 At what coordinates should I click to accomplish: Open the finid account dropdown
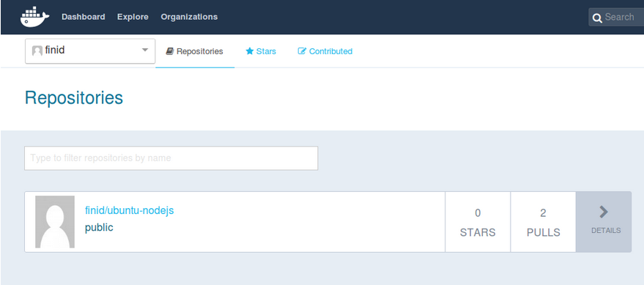(90, 51)
